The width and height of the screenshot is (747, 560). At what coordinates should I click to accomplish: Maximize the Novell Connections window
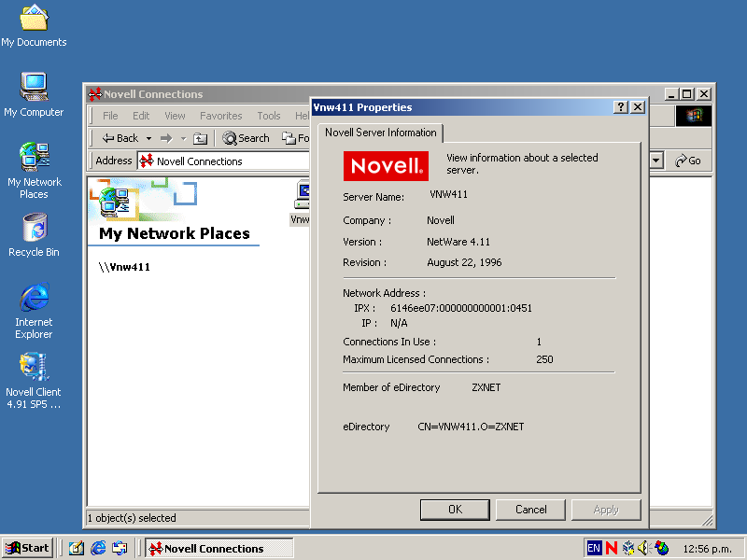[x=687, y=94]
